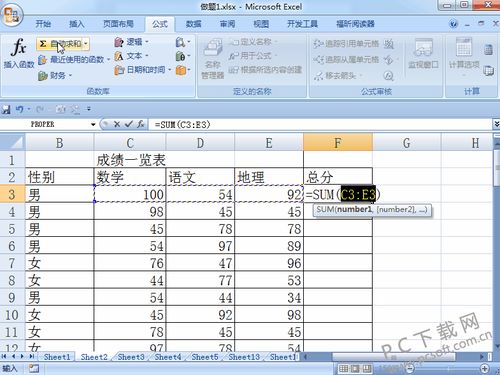Click Trace Precedents
Screen dimensions: 500x375
point(346,44)
